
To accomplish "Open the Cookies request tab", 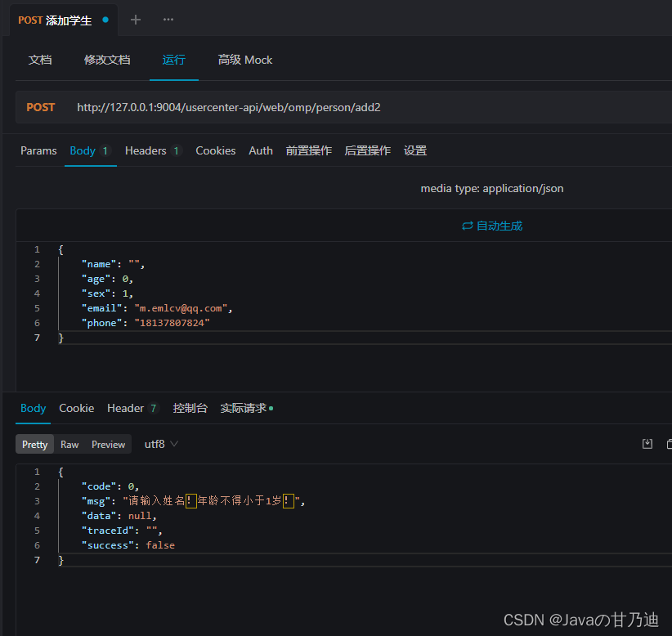I will click(216, 151).
